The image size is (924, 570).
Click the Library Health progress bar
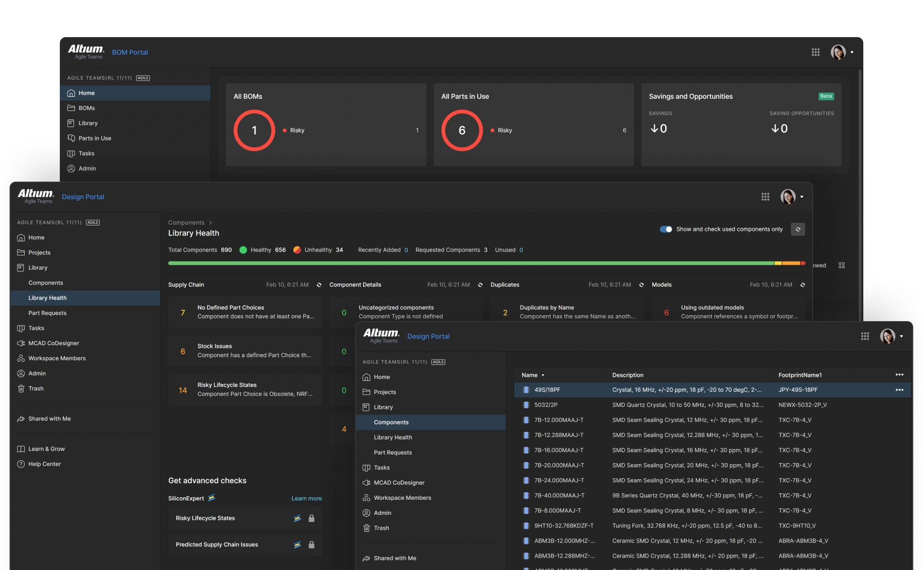click(x=486, y=263)
